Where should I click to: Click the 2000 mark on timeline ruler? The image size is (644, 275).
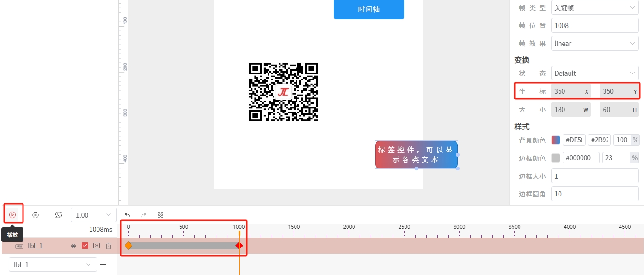click(349, 227)
